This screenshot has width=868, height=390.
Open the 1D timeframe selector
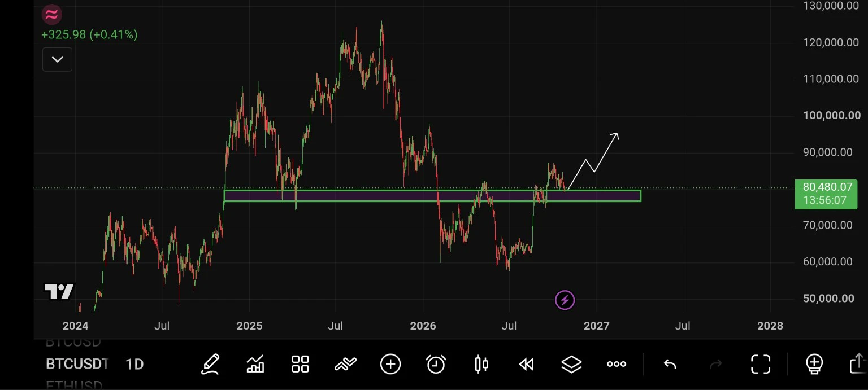[x=134, y=364]
